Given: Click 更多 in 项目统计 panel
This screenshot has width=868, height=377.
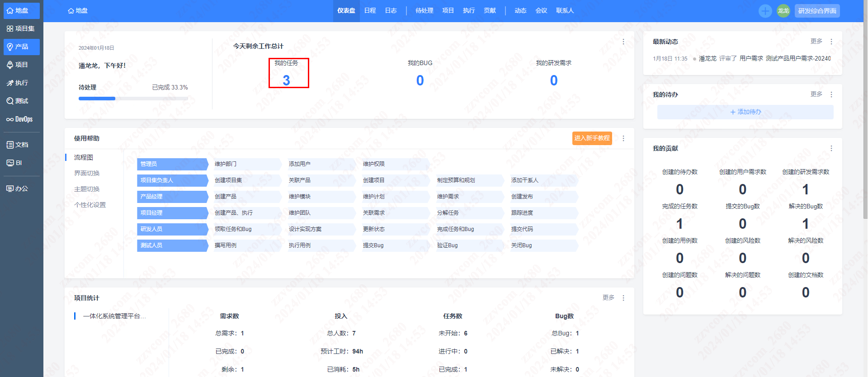Looking at the screenshot, I should coord(608,297).
